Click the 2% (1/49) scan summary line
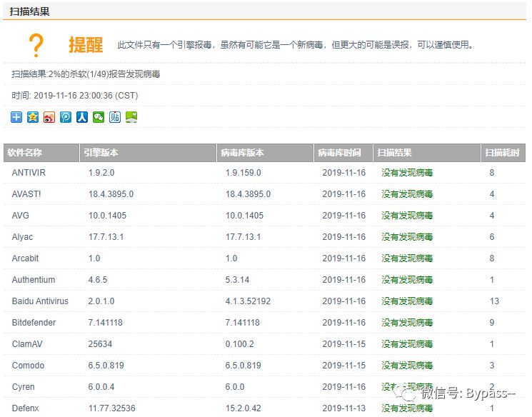The width and height of the screenshot is (532, 417). (x=86, y=74)
